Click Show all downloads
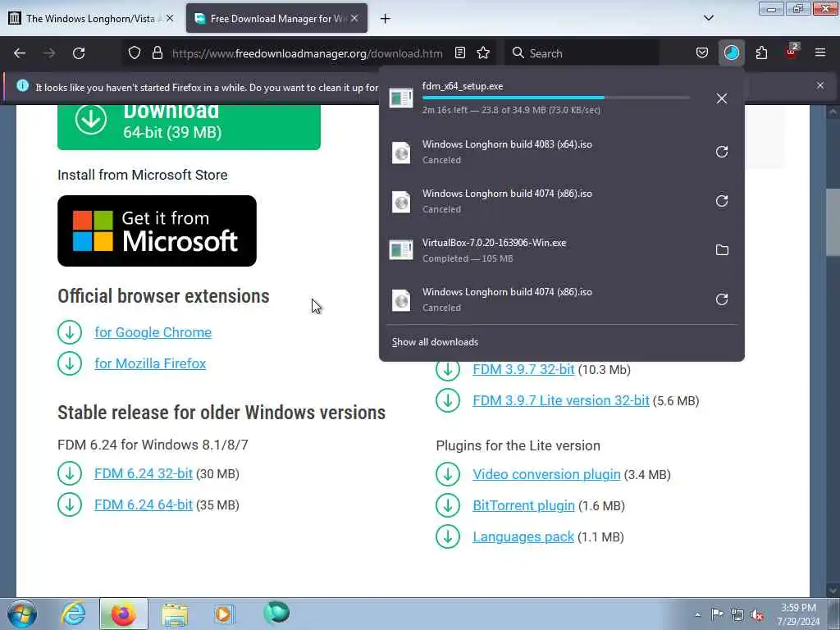840x630 pixels. (x=435, y=342)
